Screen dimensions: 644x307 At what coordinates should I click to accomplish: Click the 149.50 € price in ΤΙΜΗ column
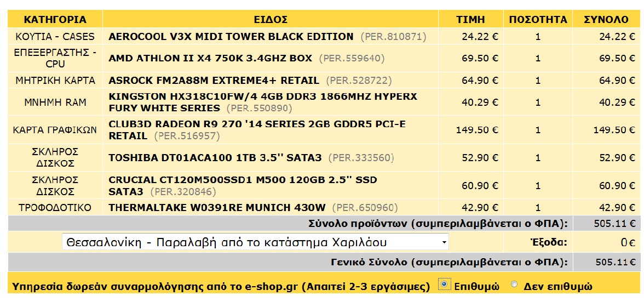(477, 130)
